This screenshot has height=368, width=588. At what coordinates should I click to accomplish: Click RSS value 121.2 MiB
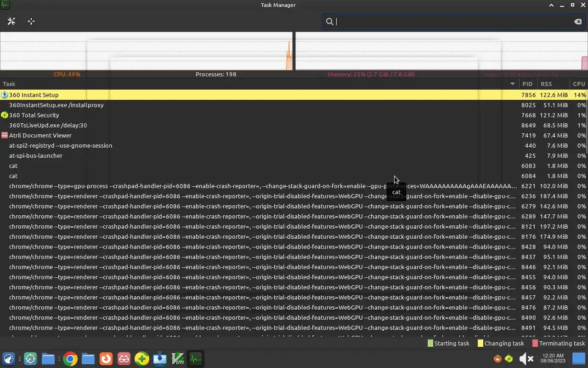click(554, 115)
